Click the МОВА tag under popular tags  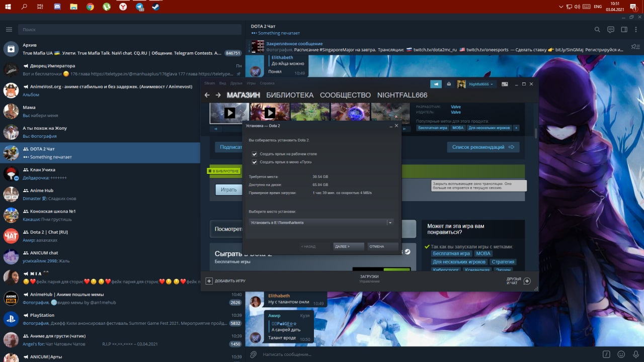click(458, 128)
